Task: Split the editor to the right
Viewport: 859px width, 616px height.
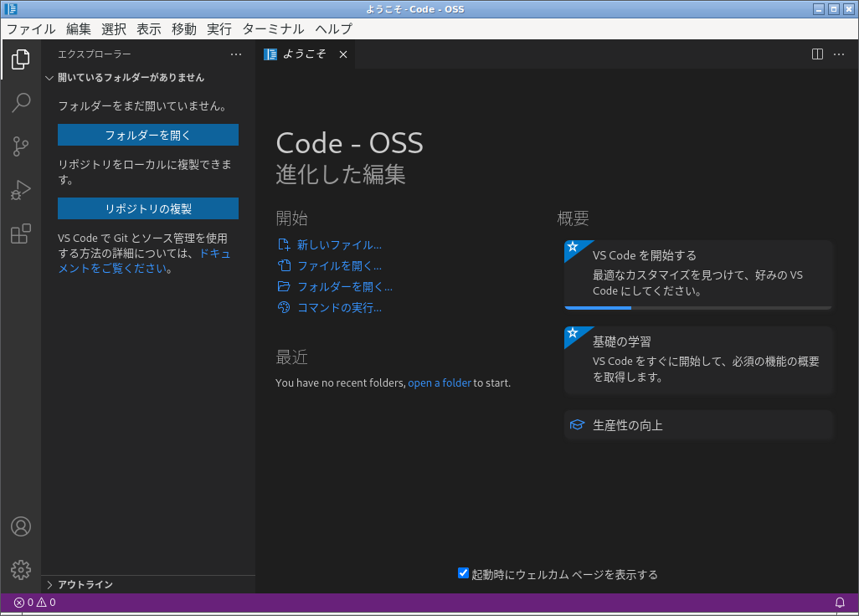Action: 817,54
